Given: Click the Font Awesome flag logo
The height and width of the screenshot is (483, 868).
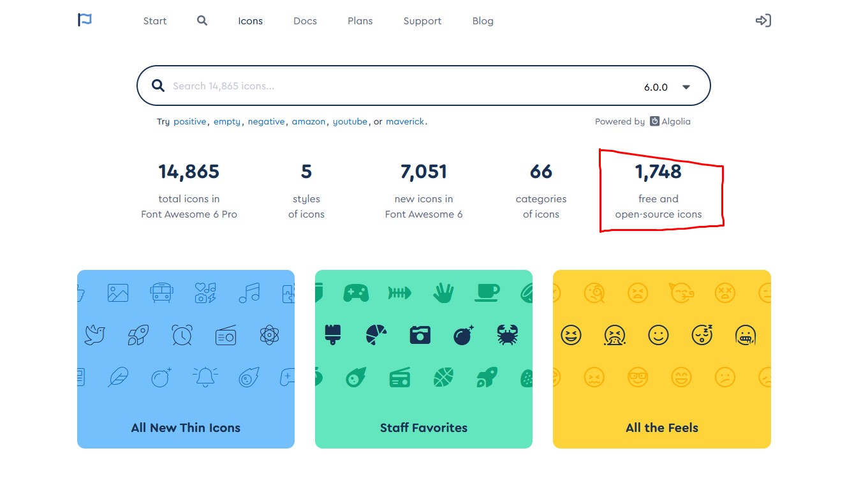Looking at the screenshot, I should point(84,20).
